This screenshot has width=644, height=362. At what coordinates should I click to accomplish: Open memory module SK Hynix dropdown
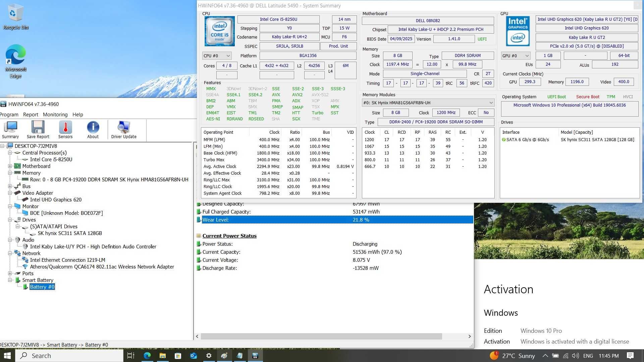coord(428,103)
